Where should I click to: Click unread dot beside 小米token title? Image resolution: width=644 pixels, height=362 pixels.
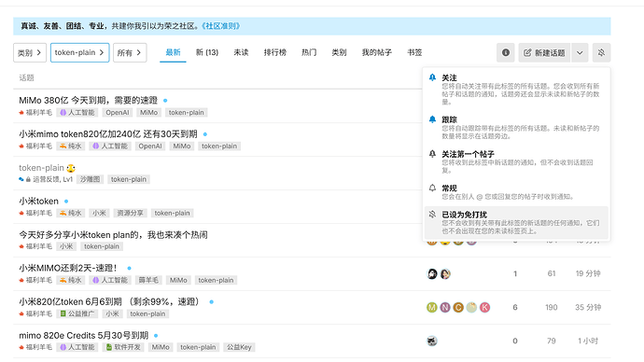coord(66,202)
